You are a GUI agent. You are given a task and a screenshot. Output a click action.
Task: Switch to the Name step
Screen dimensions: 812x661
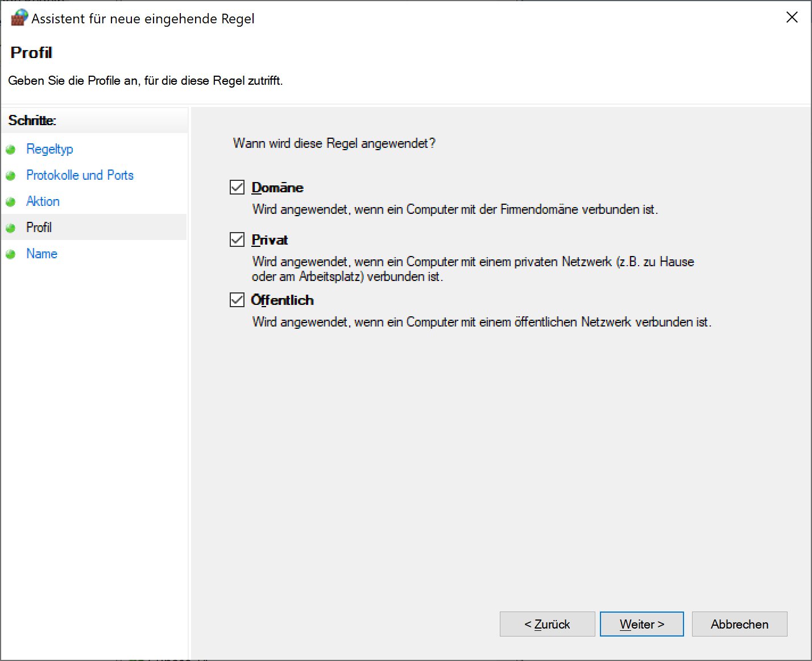[42, 254]
